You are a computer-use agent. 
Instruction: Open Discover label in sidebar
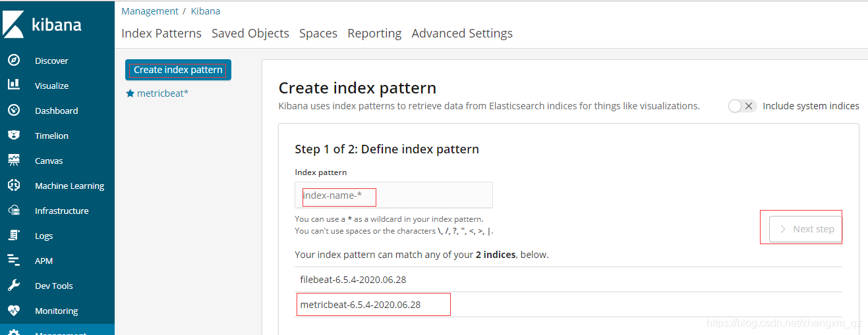point(51,61)
